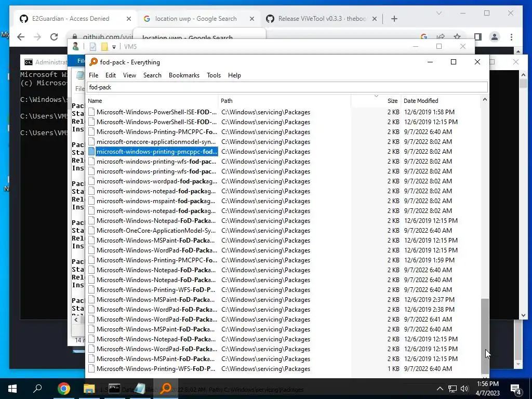Switch to the E2Guardian Access Denied Chrome tab
532x399 pixels.
point(70,19)
